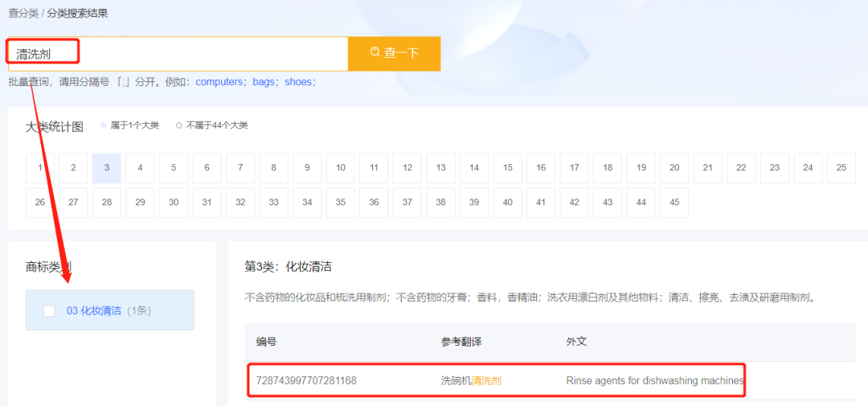Select class 36 box
The height and width of the screenshot is (406, 868).
point(375,203)
